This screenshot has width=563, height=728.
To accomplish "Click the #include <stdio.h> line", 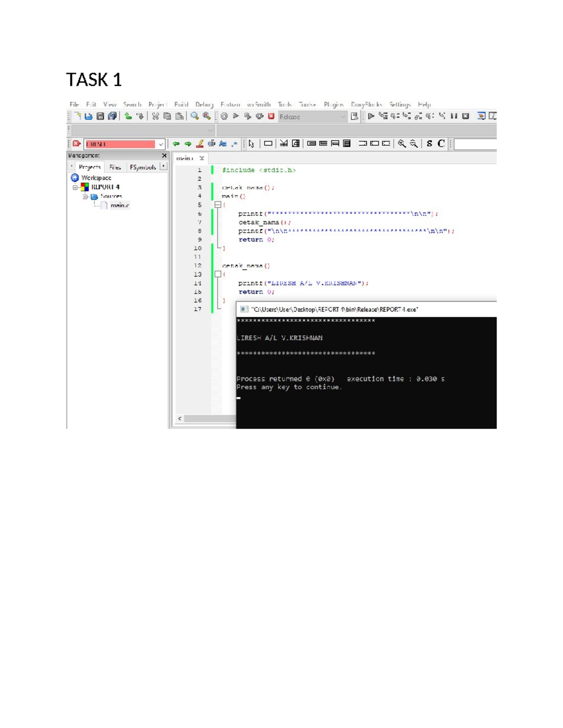I will tap(259, 170).
